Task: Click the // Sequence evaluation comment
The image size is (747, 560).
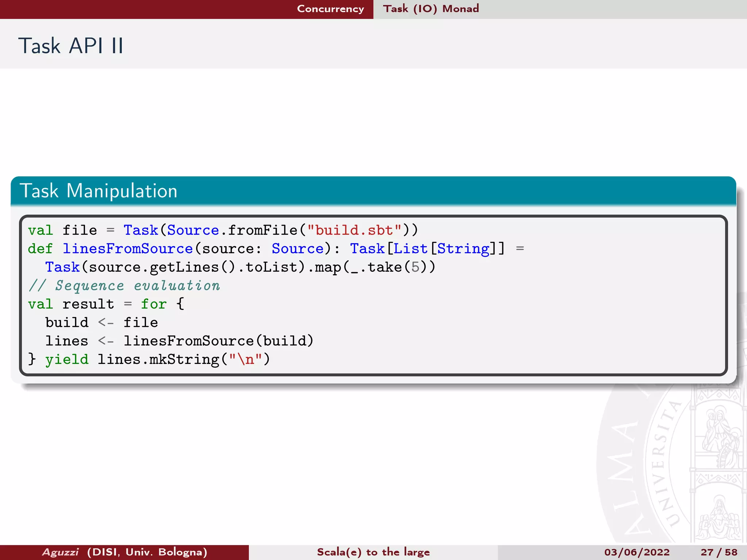Action: tap(124, 286)
